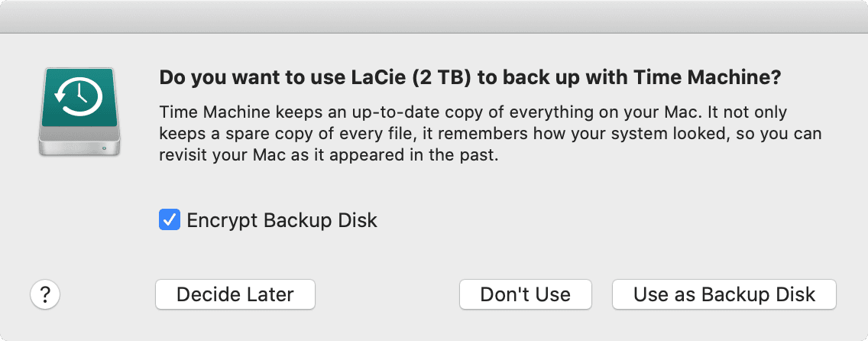Open help with the question mark button
868x341 pixels.
click(45, 294)
